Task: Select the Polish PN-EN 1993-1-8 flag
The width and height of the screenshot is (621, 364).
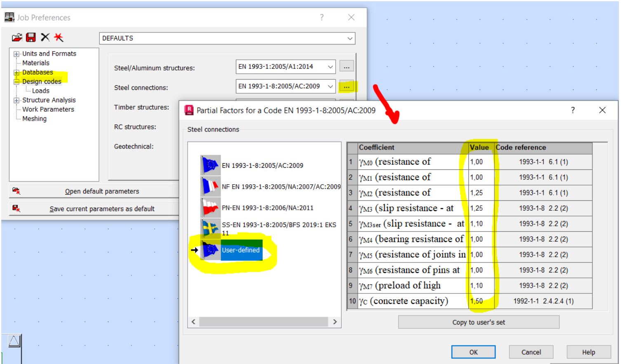Action: [210, 206]
